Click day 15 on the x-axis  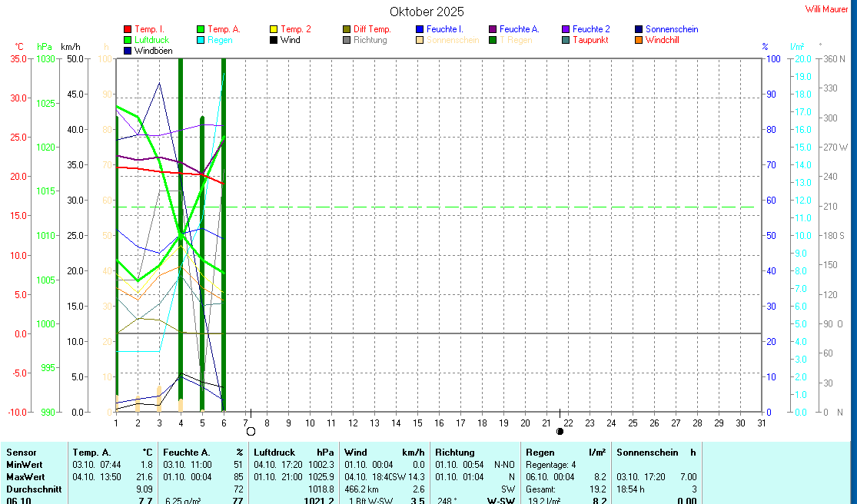tap(417, 423)
